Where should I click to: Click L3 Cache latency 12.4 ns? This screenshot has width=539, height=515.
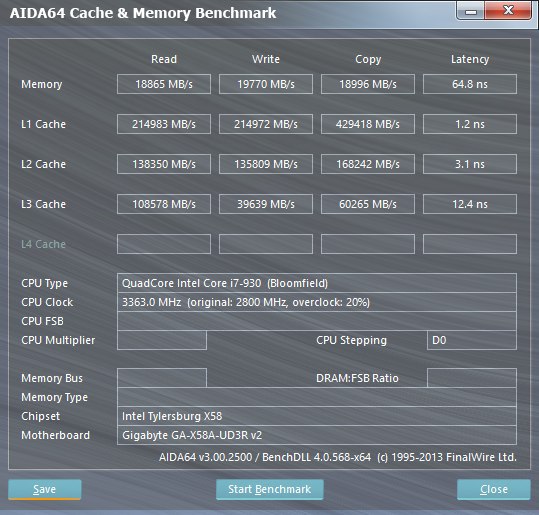pos(470,204)
